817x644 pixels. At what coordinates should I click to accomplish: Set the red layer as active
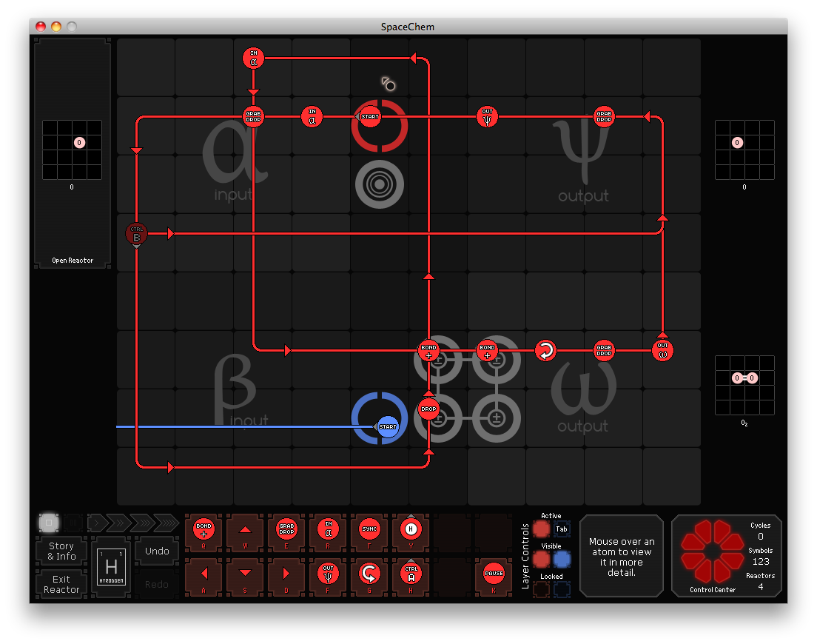[x=542, y=529]
